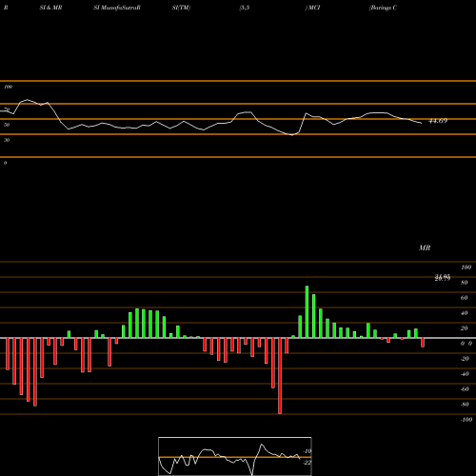Click the '(Barings C' title text
476x476 pixels.
(383, 8)
